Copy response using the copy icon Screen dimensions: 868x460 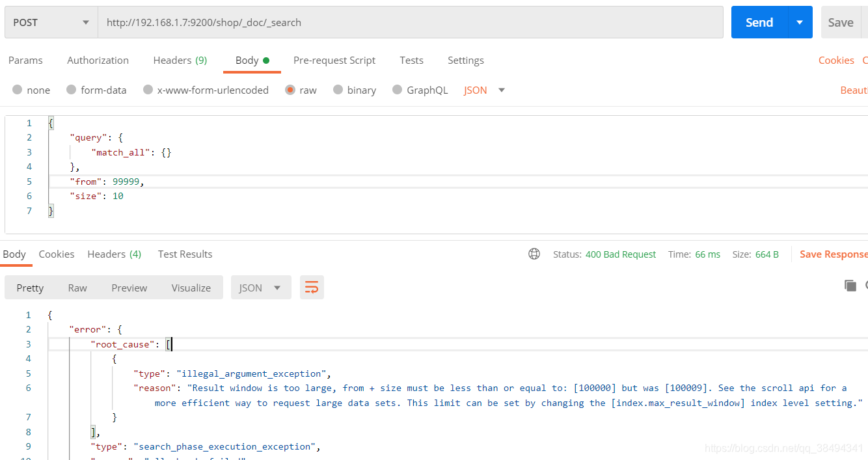pos(850,286)
